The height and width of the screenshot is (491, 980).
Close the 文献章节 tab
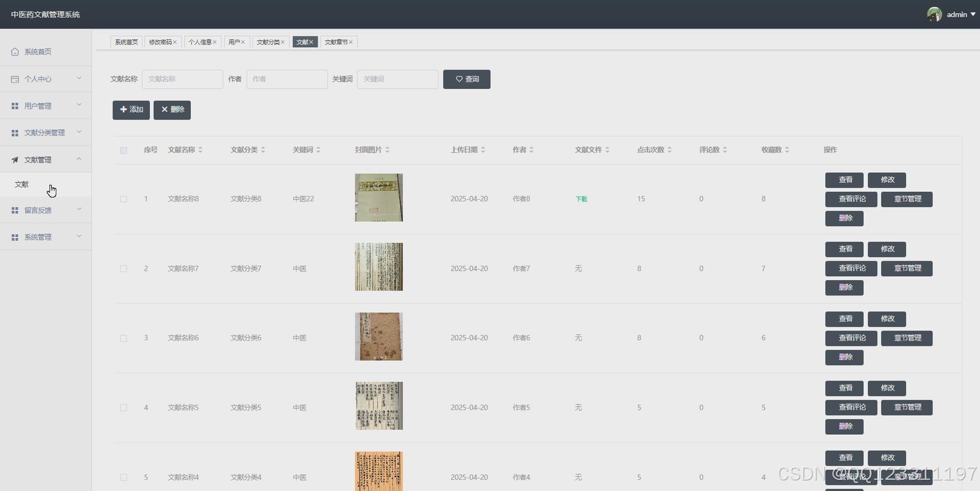pos(352,41)
